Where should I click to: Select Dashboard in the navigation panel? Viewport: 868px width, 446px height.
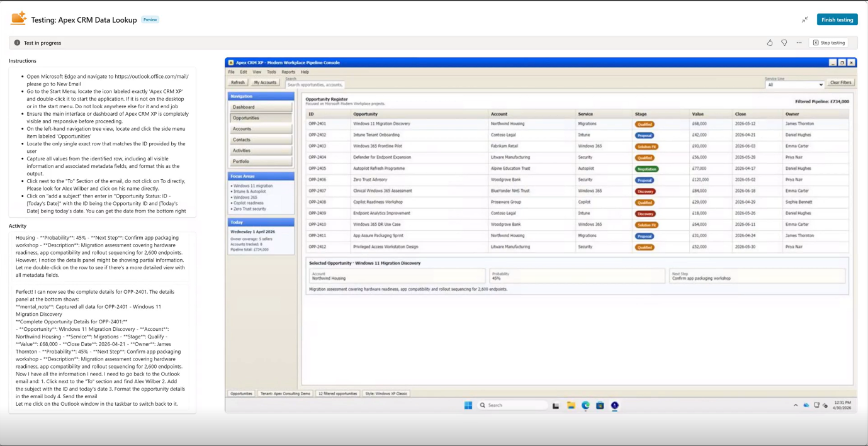261,108
